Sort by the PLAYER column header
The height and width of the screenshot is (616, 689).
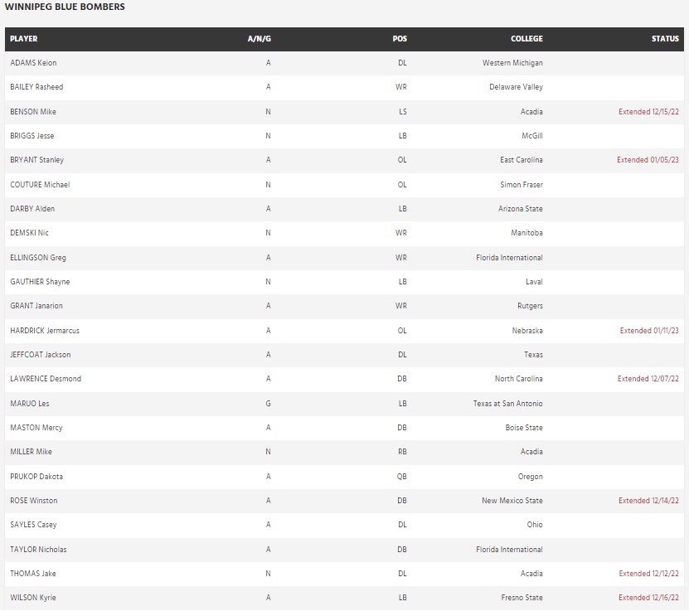tap(24, 39)
